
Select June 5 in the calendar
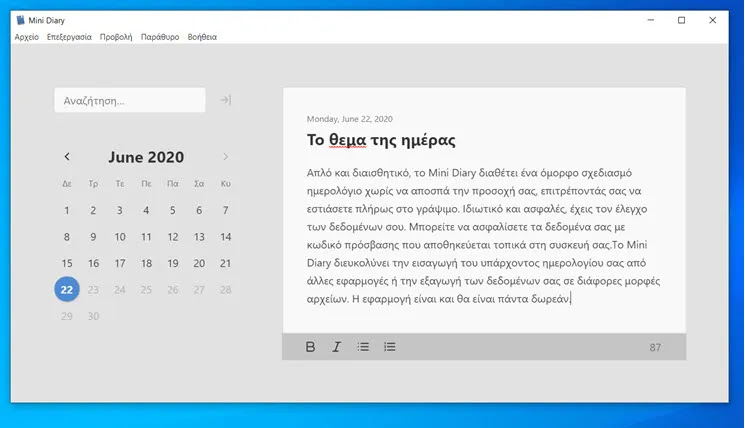[172, 210]
